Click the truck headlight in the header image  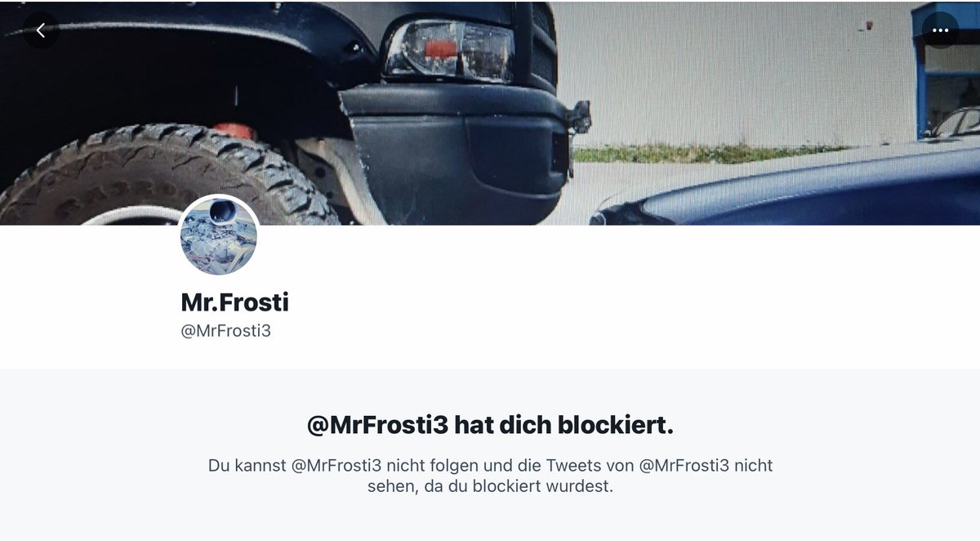(449, 49)
